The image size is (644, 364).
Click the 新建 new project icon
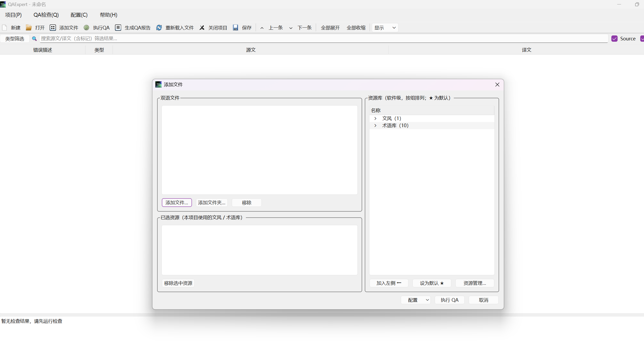pos(4,28)
